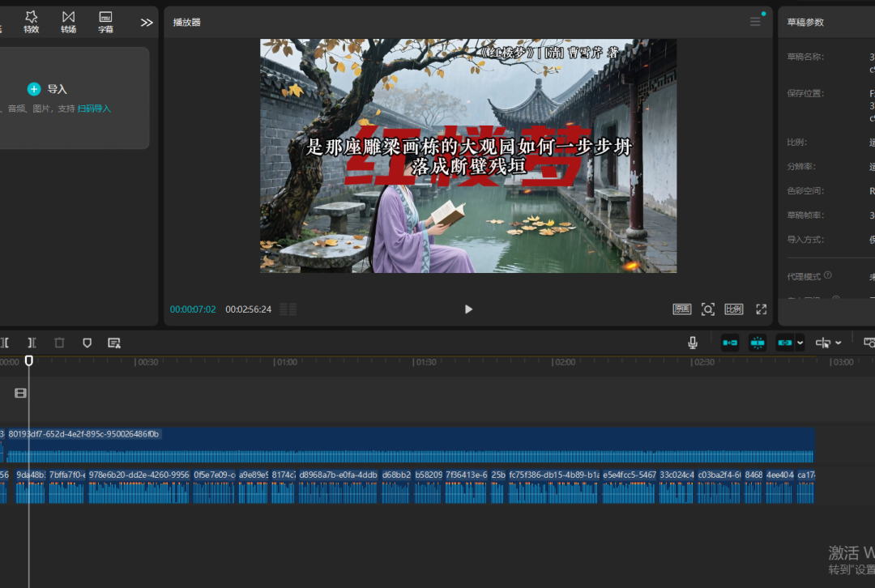
Task: Click the preview axis cursor icon
Action: pos(823,343)
